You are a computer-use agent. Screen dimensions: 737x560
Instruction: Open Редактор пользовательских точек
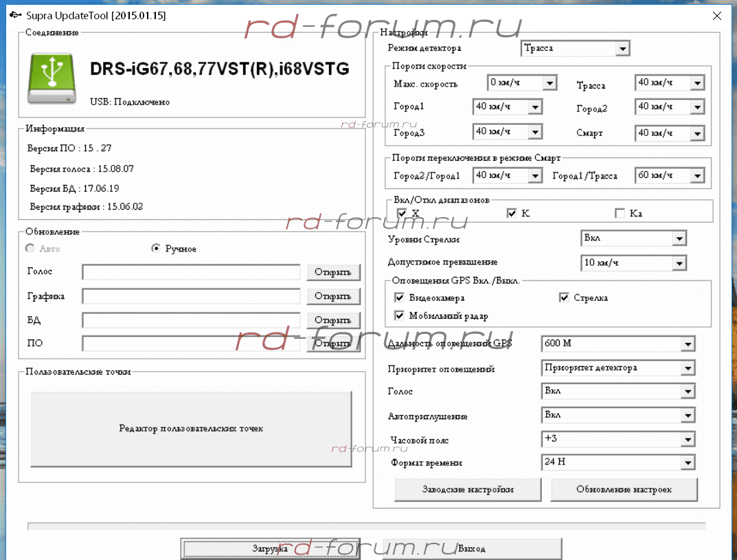tap(191, 429)
